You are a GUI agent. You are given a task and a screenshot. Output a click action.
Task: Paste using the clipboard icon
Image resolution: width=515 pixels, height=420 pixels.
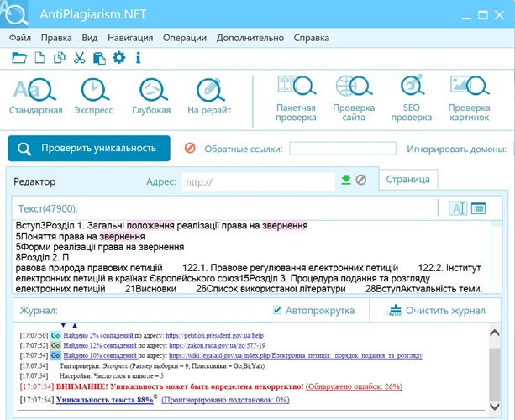click(99, 58)
